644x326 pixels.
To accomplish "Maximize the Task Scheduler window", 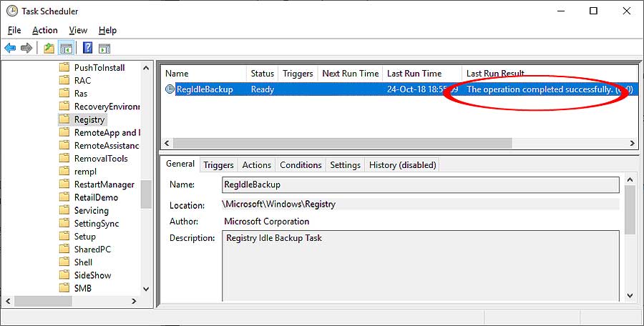I will click(x=593, y=11).
